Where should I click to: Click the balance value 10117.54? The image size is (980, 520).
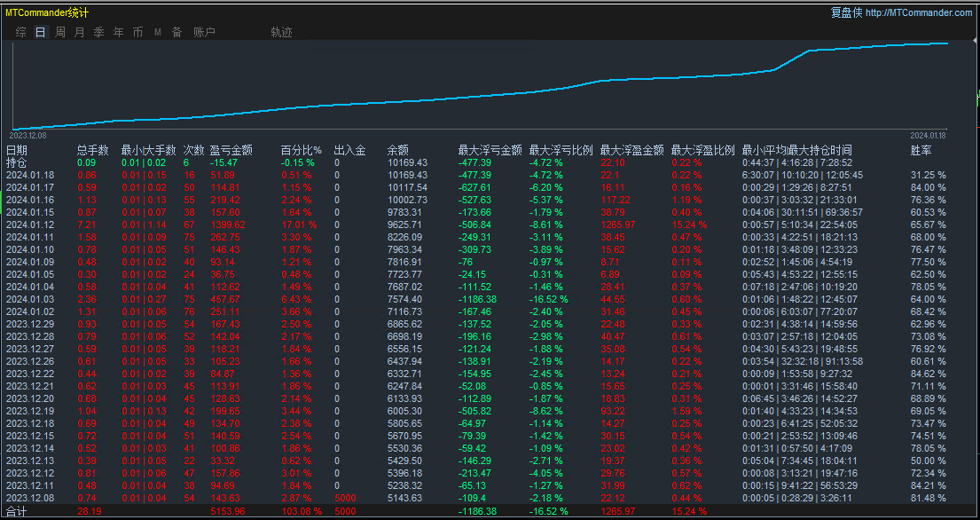(x=407, y=187)
